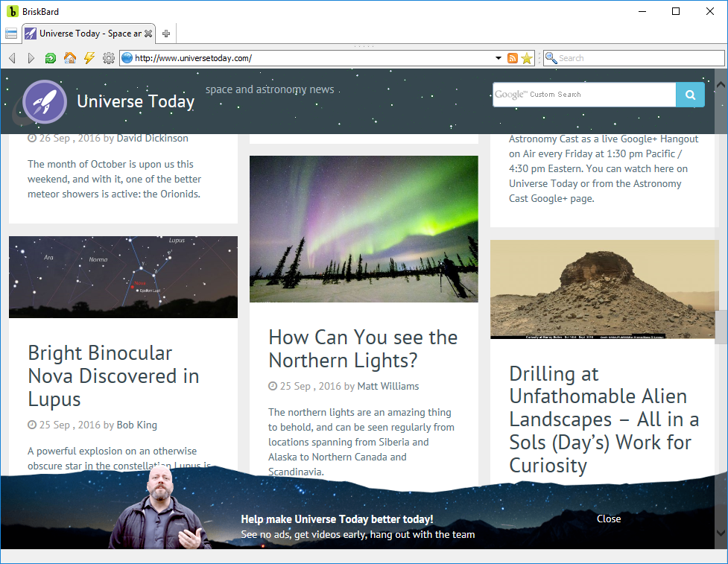This screenshot has width=728, height=564.
Task: Click the presenter video in bottom banner
Action: (x=159, y=508)
